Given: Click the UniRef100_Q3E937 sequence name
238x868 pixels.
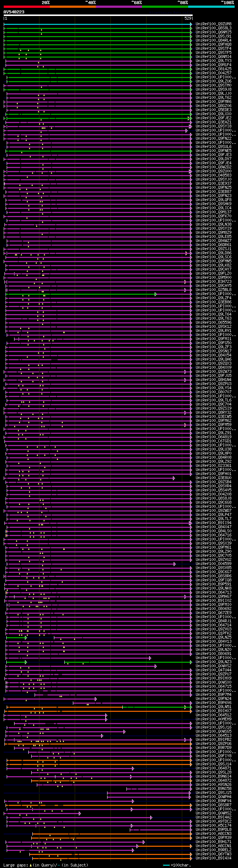Looking at the screenshot, I should [213, 184].
